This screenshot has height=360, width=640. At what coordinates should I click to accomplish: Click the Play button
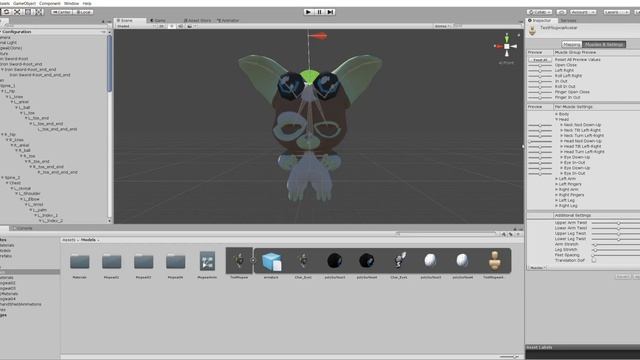tap(309, 12)
